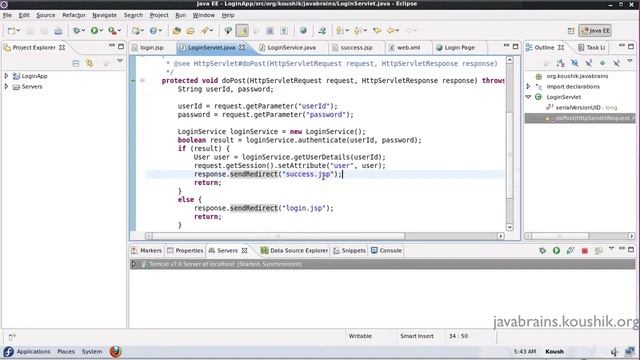Click the Back navigation arrow icon
The image size is (640, 360).
(391, 31)
